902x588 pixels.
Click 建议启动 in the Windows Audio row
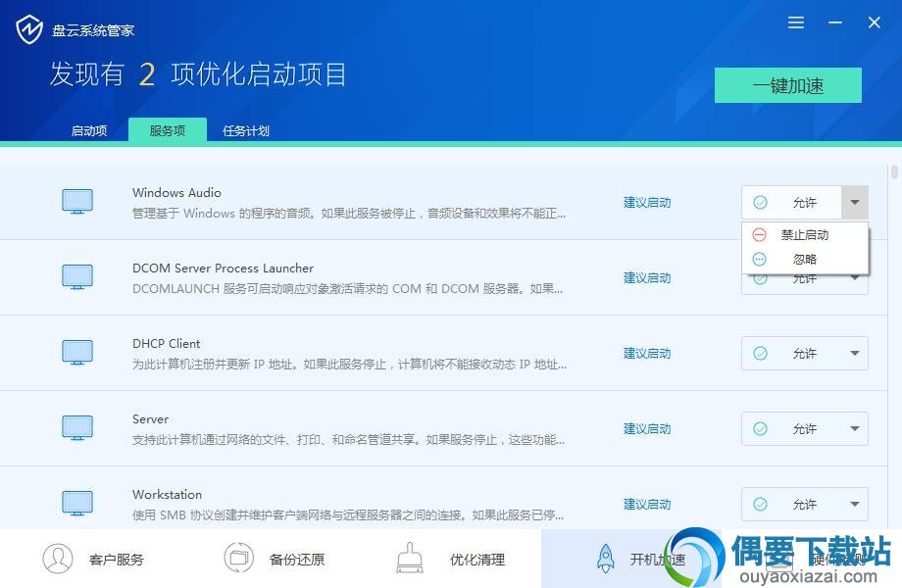pyautogui.click(x=647, y=202)
